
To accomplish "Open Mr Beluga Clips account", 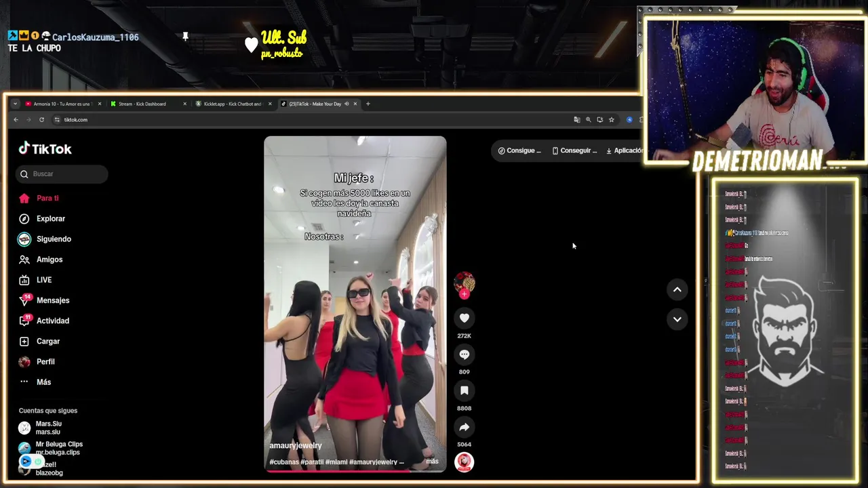I will (51, 448).
